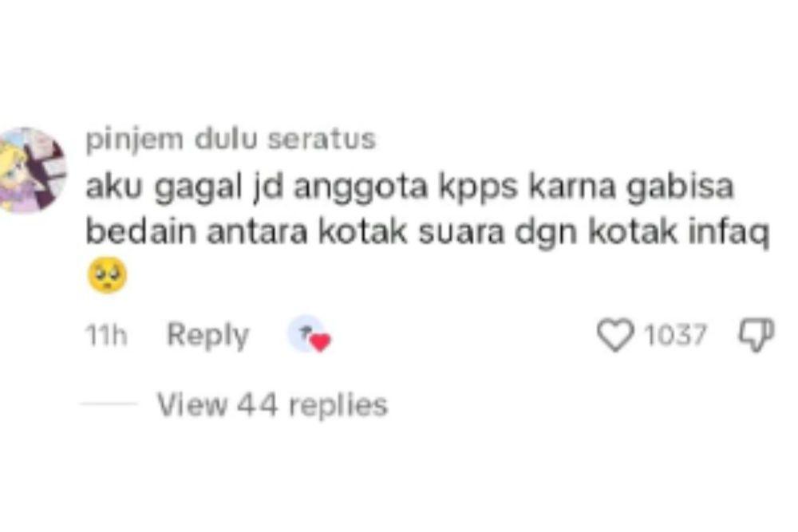Click the word replies in View 44 replies
Viewport: 798px width, 532px height.
[x=338, y=405]
